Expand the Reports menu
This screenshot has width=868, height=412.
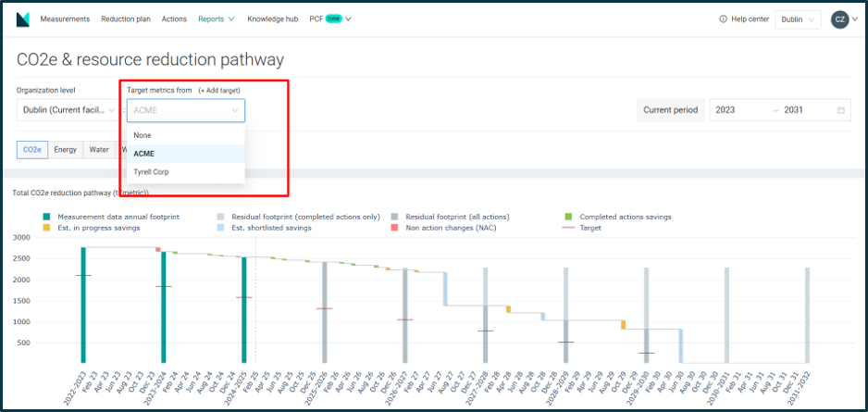click(217, 19)
